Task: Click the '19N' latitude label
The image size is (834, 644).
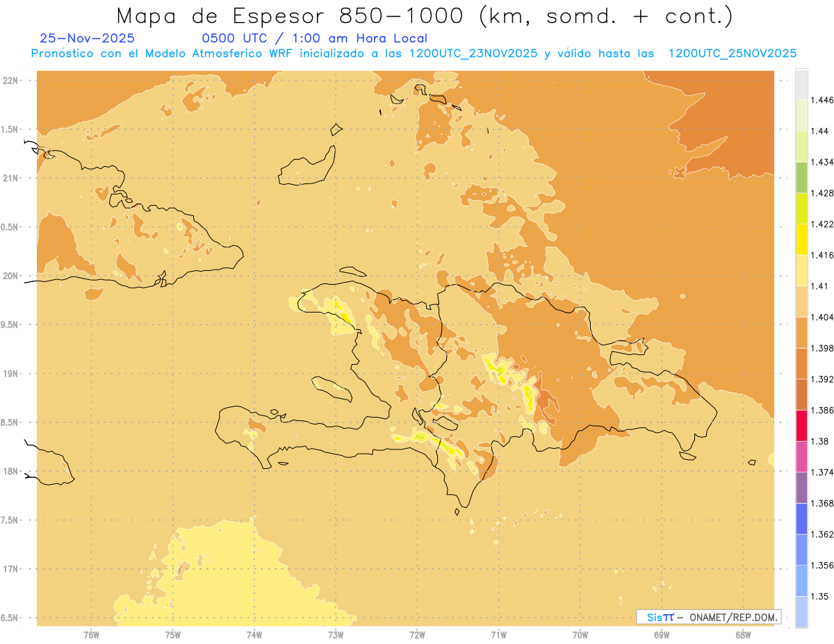Action: tap(10, 373)
